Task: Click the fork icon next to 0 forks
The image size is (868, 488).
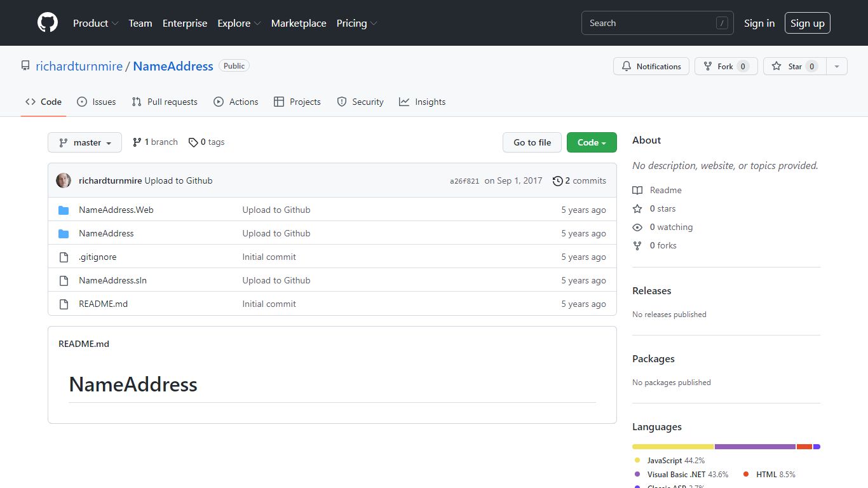Action: tap(637, 245)
